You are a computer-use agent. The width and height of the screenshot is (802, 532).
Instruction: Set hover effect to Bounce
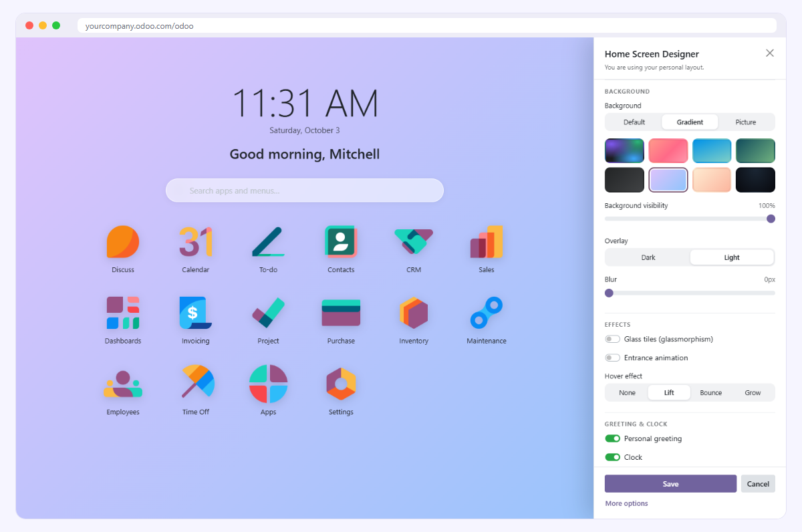711,392
